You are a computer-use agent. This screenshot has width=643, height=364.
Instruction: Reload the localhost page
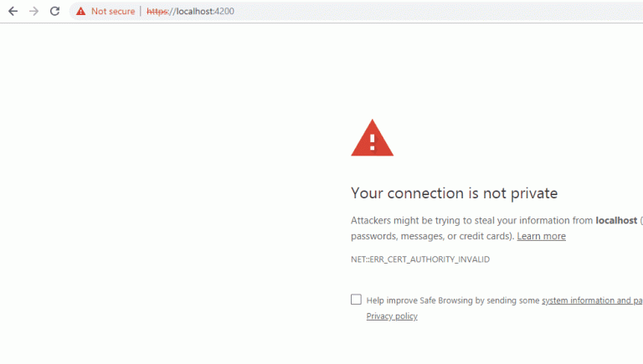pyautogui.click(x=55, y=11)
